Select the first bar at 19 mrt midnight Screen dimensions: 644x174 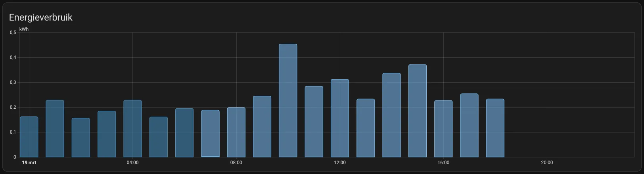click(x=29, y=137)
